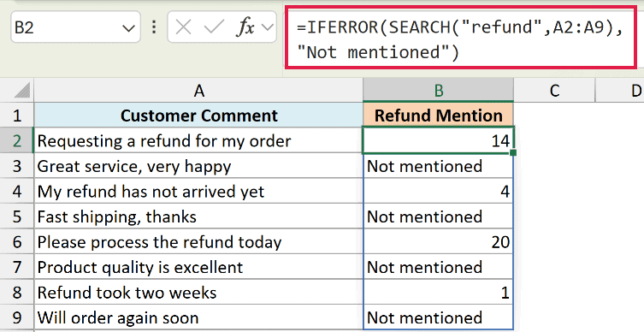Click 'Not mentioned' in row 3
The height and width of the screenshot is (332, 644).
click(x=438, y=166)
